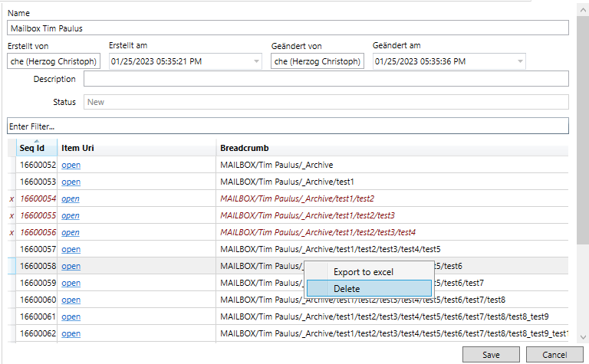Image resolution: width=589 pixels, height=364 pixels.
Task: Open link in row 16600061
Action: click(x=71, y=316)
